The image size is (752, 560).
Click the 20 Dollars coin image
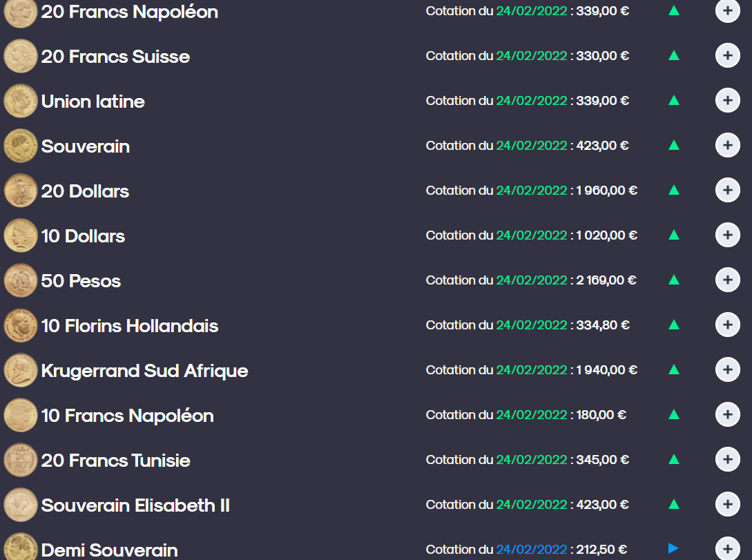click(x=21, y=191)
